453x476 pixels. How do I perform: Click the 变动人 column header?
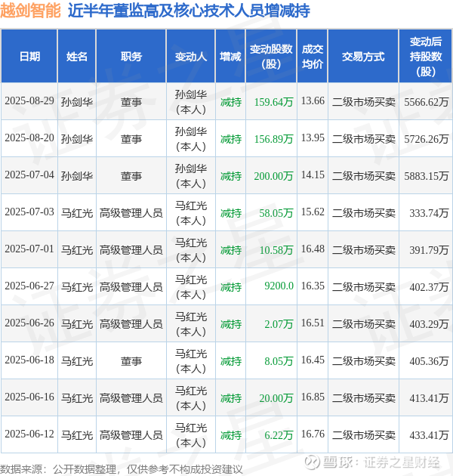coord(191,57)
